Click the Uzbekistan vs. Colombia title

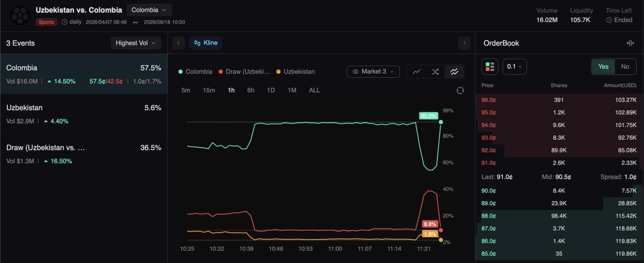(79, 10)
